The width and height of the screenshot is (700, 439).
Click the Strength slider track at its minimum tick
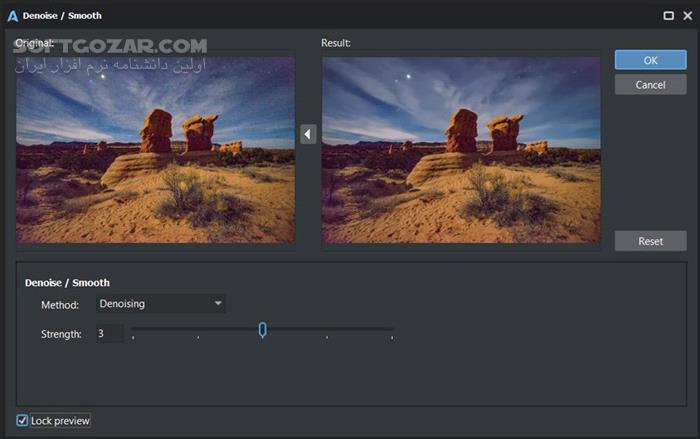[133, 329]
